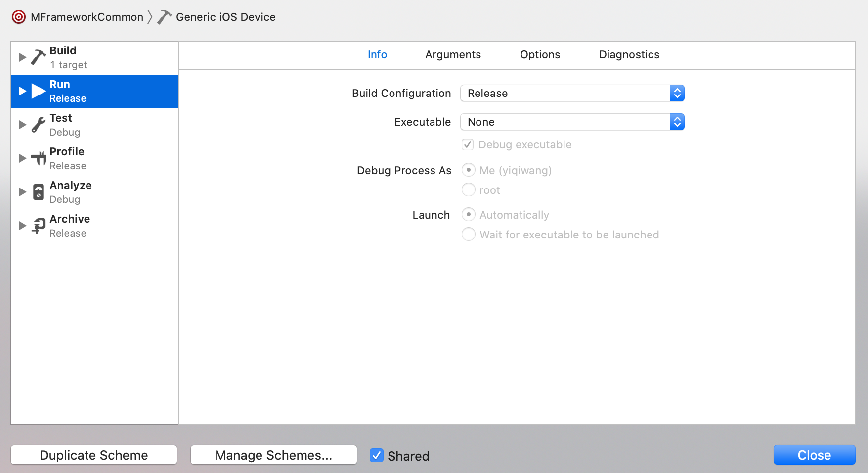The image size is (868, 473).
Task: Switch to the Arguments tab
Action: pyautogui.click(x=453, y=54)
